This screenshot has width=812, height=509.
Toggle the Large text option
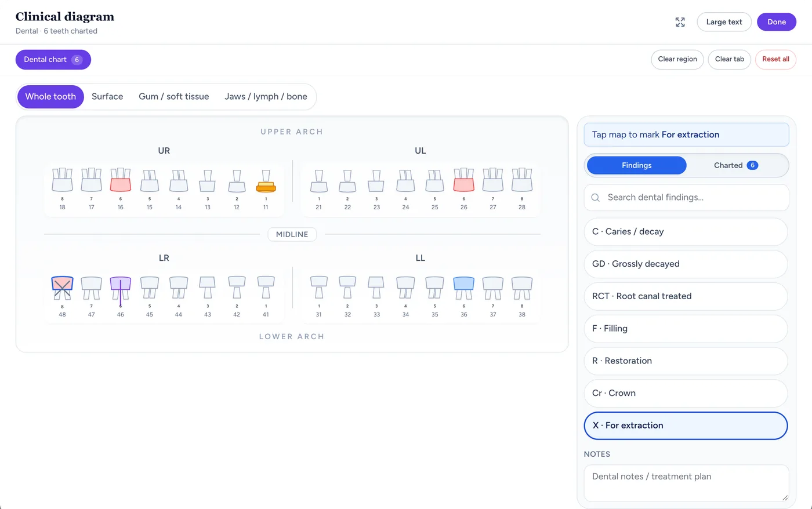pos(724,22)
